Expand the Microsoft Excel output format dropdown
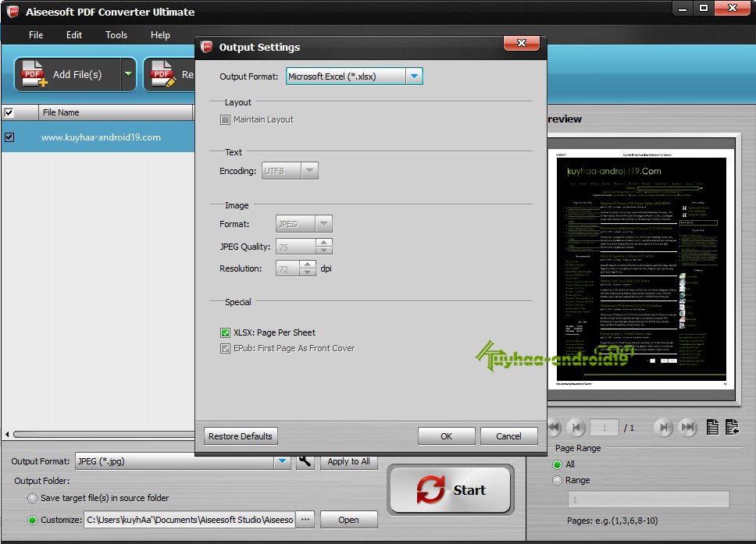The width and height of the screenshot is (756, 544). click(414, 76)
